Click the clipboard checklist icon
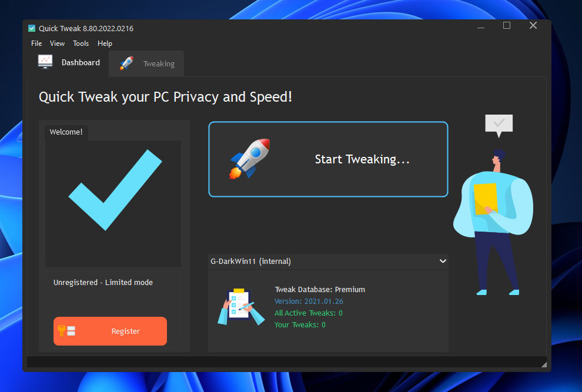Viewport: 582px width, 392px height. coord(241,307)
